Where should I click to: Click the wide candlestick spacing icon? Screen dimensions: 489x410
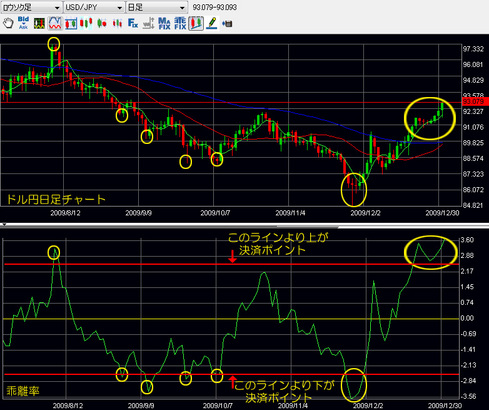(x=86, y=23)
